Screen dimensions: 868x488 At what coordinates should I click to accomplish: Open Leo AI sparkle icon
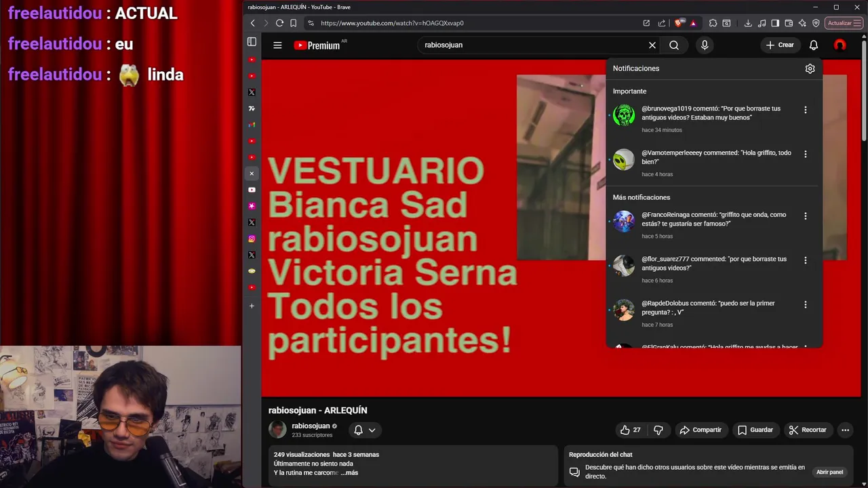click(803, 23)
